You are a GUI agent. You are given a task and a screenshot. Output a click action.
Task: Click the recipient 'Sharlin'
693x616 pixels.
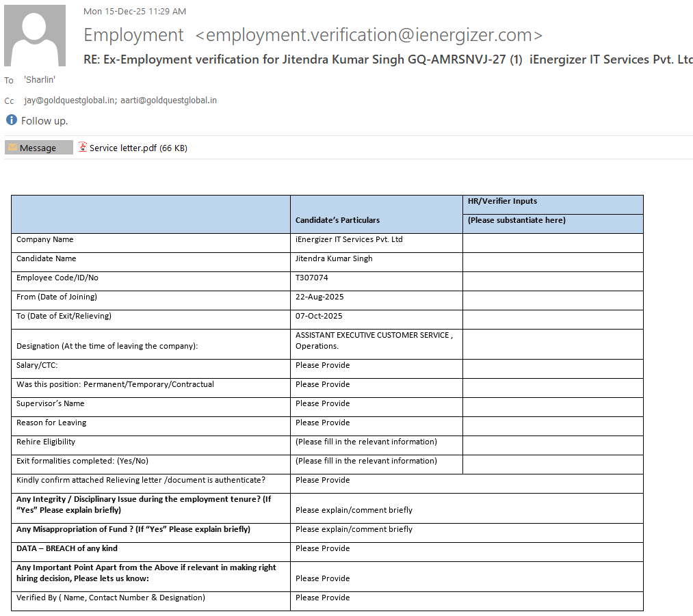click(40, 80)
